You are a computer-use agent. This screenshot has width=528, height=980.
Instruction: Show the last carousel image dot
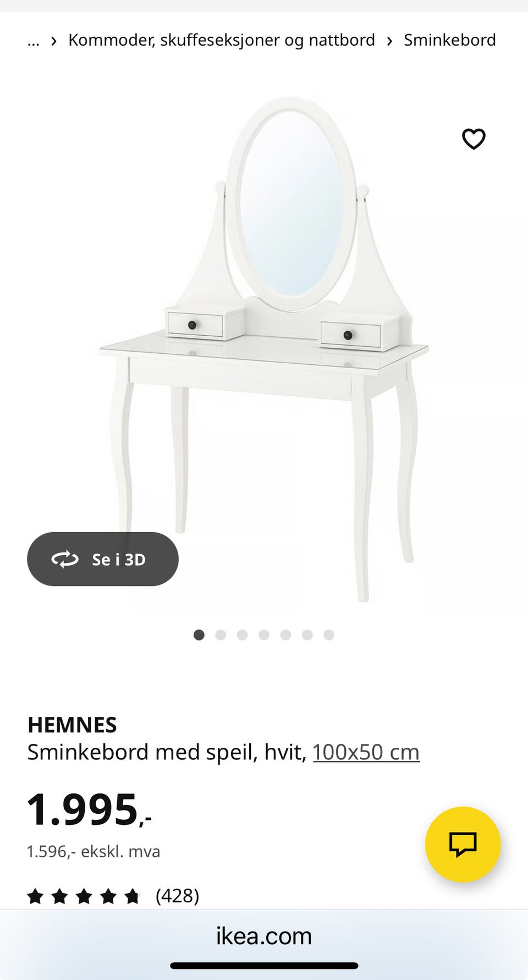point(329,635)
